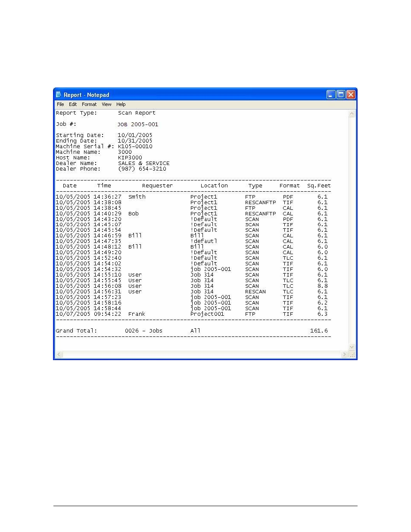Click dealer name 'SALES & SERVICE'

coord(143,163)
